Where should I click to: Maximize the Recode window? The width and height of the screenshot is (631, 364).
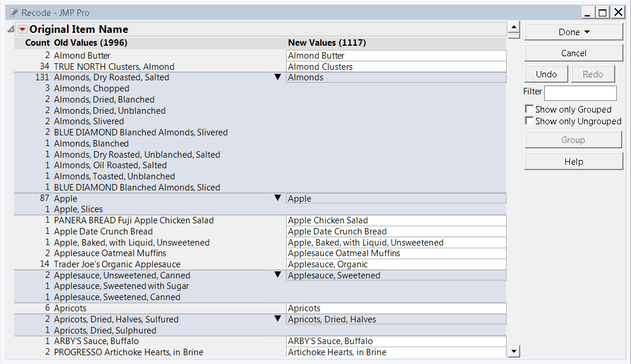(602, 12)
